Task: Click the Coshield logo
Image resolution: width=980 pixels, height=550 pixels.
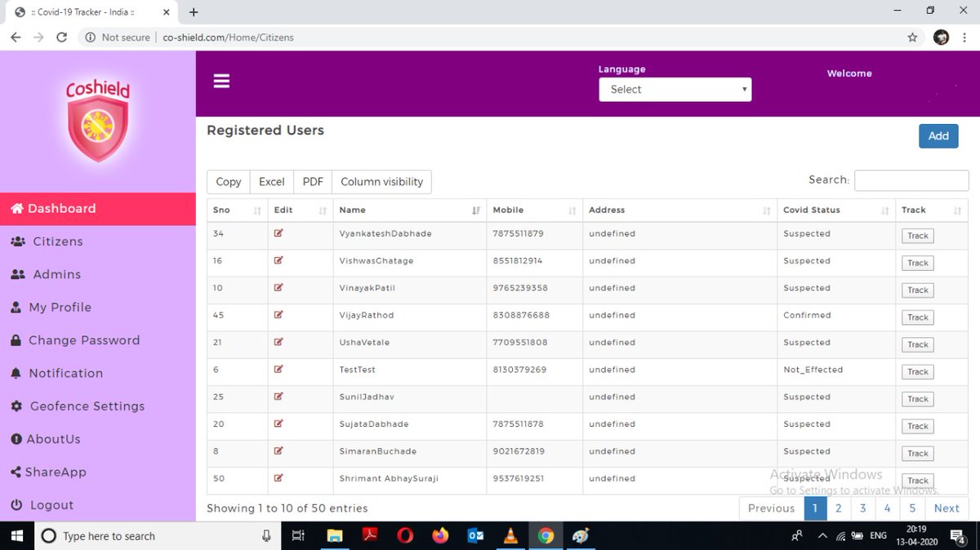Action: (98, 121)
